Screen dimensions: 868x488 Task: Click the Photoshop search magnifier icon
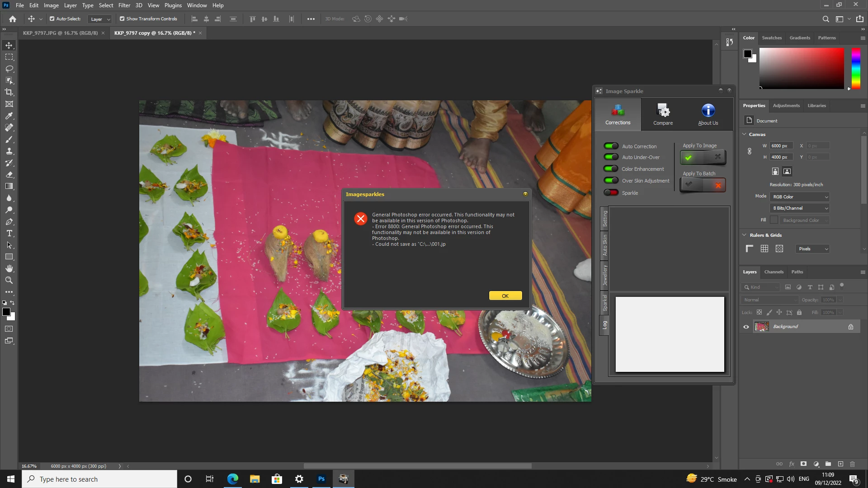click(x=826, y=19)
